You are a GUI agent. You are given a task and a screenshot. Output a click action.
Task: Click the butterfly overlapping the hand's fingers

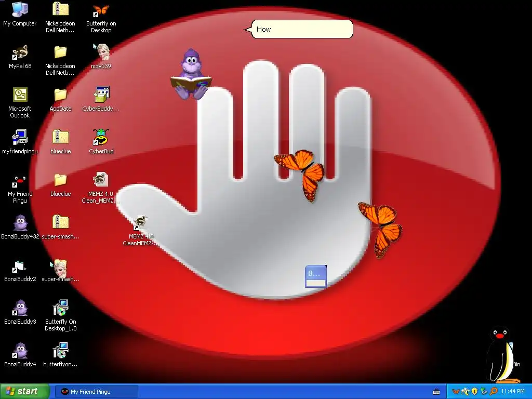point(300,175)
